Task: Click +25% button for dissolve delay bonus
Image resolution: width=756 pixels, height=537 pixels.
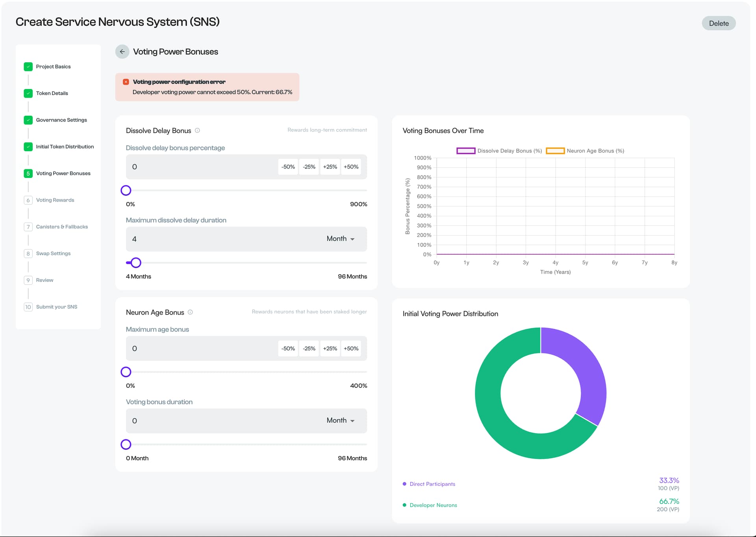Action: pyautogui.click(x=330, y=167)
